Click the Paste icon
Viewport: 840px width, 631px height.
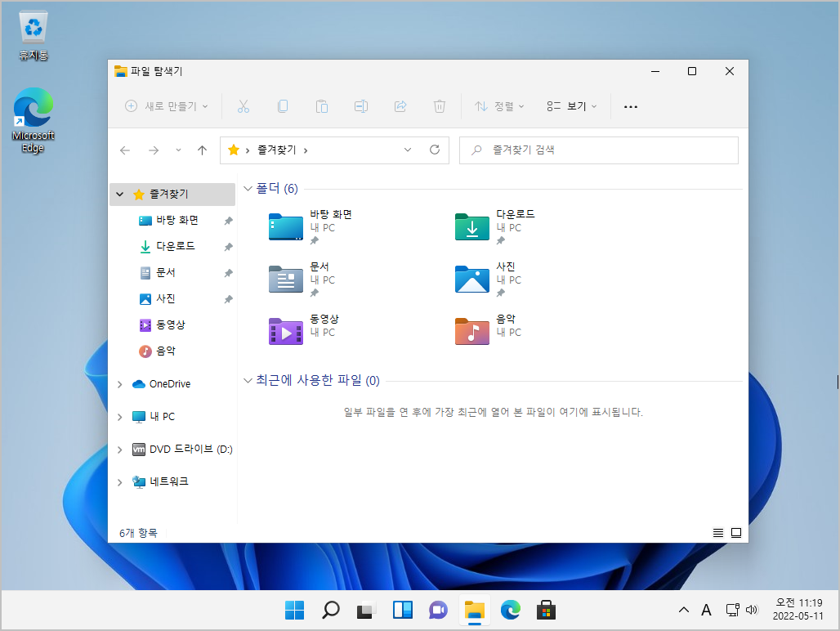pos(321,106)
